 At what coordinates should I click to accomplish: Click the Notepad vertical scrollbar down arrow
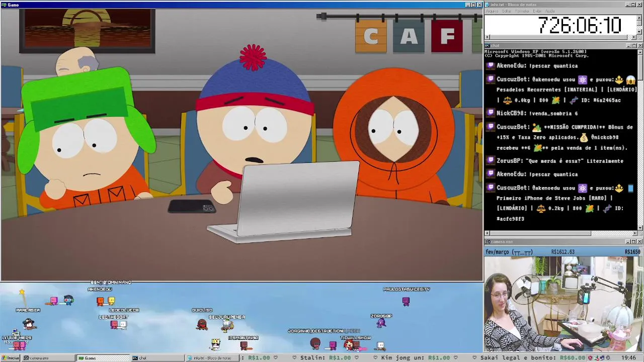pos(639,32)
